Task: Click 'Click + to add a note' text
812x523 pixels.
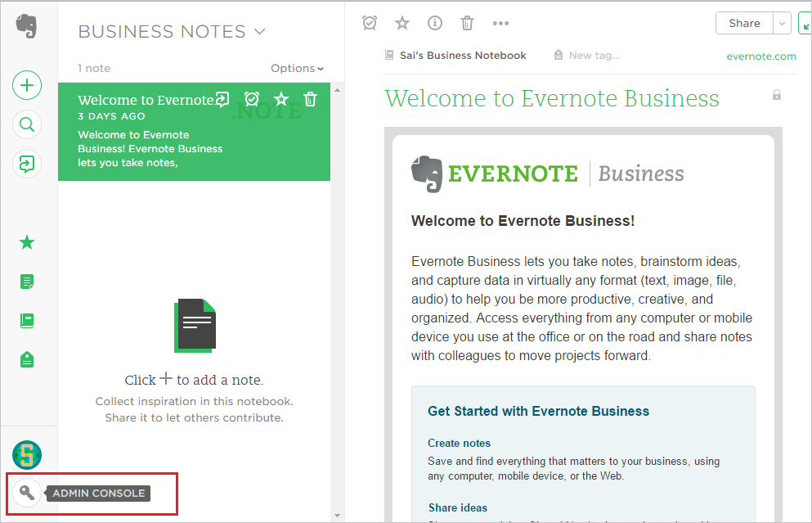Action: click(194, 380)
